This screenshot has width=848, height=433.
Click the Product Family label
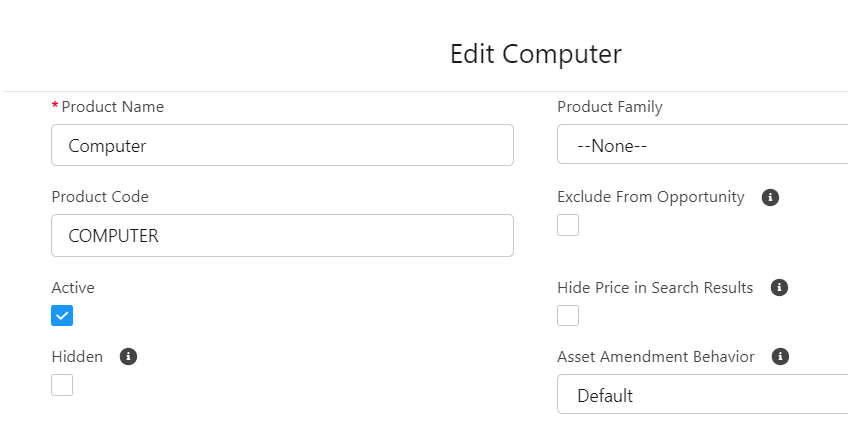(x=609, y=107)
